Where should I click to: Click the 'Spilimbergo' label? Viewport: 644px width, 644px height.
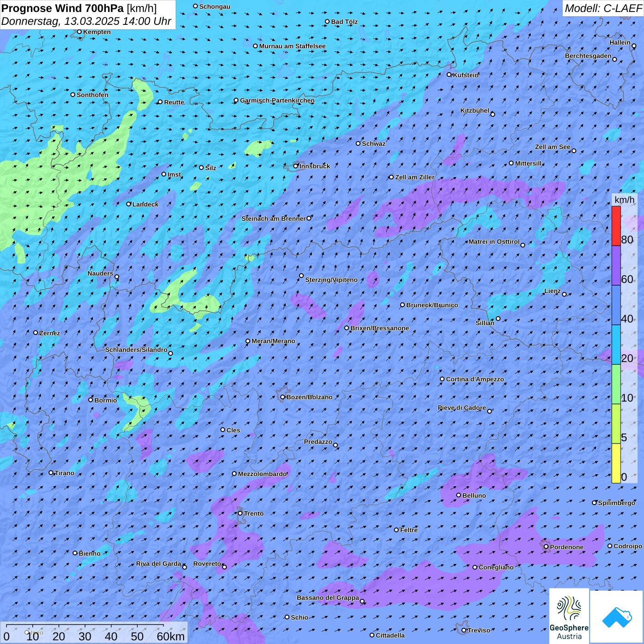point(617,503)
